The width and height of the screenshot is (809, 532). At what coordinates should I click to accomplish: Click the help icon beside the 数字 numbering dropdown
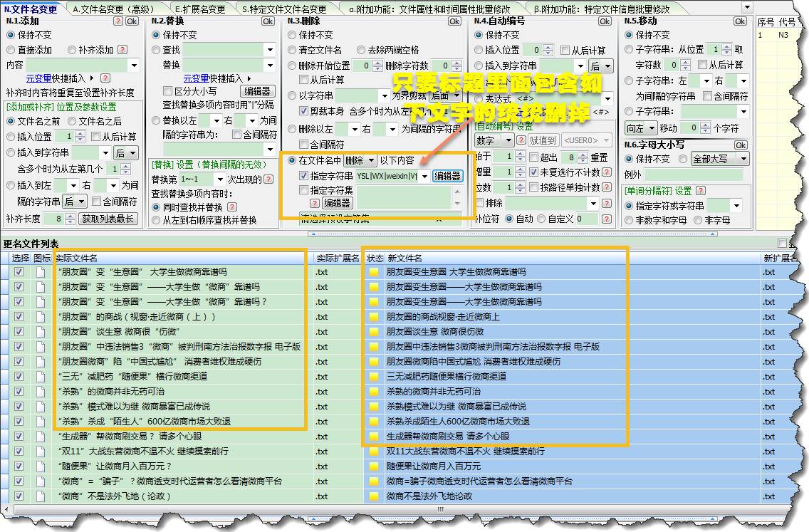point(521,140)
